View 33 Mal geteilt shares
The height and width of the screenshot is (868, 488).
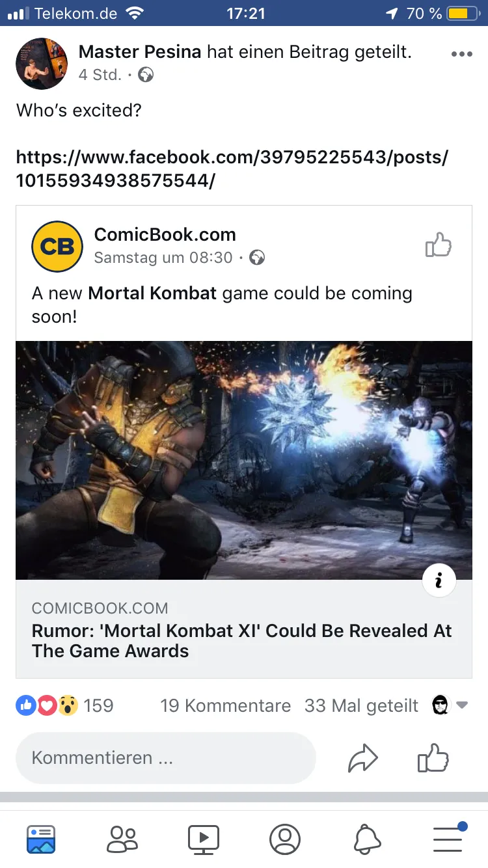(x=361, y=705)
